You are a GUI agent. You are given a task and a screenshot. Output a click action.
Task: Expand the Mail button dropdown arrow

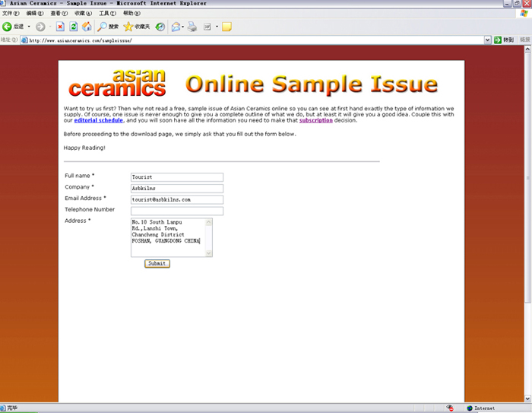coord(182,27)
